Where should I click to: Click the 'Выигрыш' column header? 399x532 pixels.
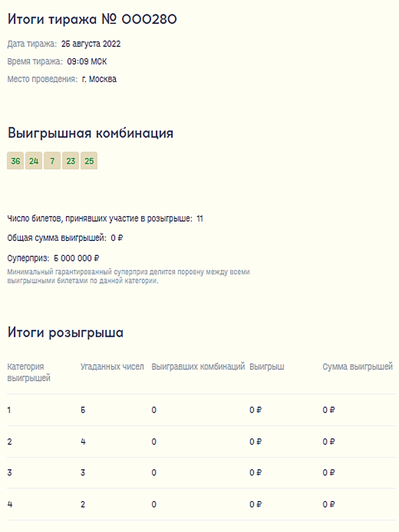[x=267, y=367]
